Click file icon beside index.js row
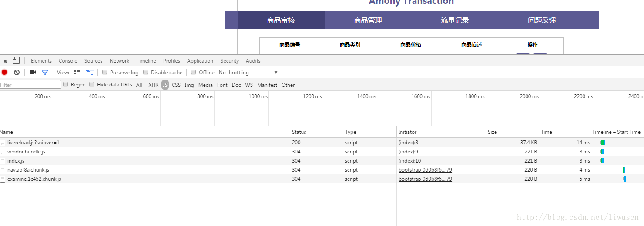 (3, 161)
